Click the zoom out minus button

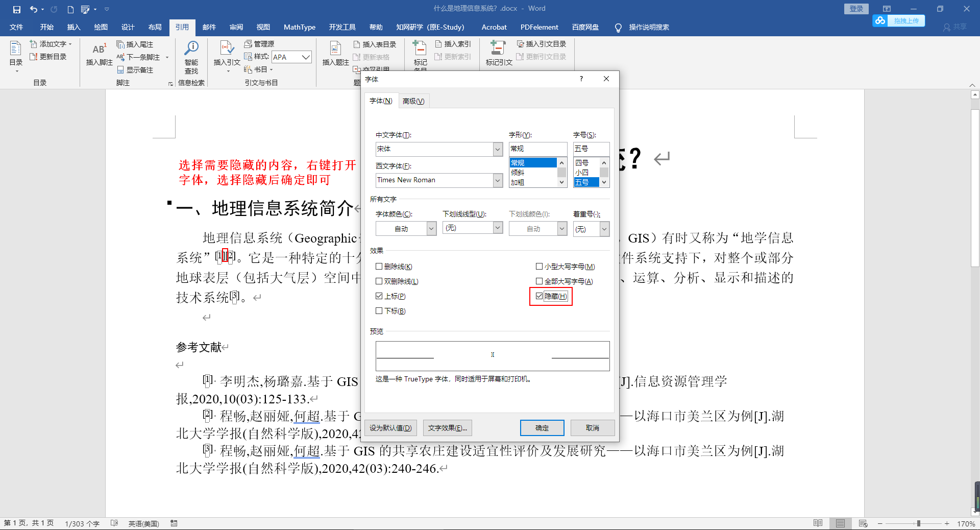tap(880, 523)
